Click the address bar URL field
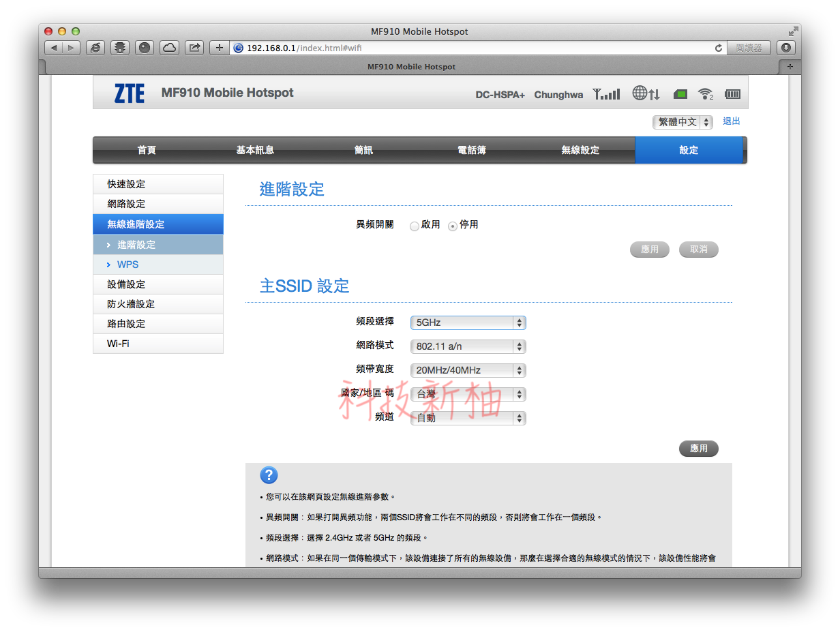This screenshot has width=840, height=632. click(477, 48)
